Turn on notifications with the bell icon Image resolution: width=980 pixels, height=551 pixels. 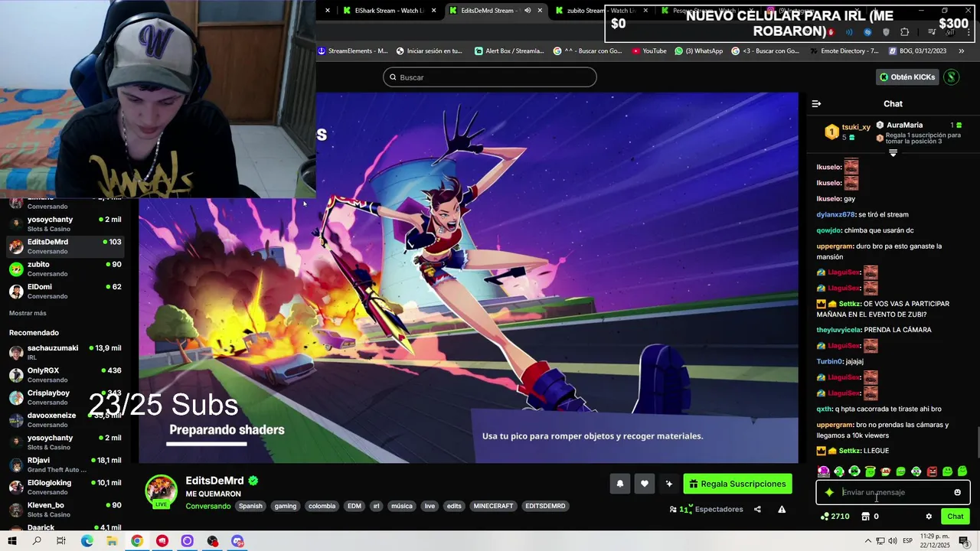pyautogui.click(x=620, y=484)
